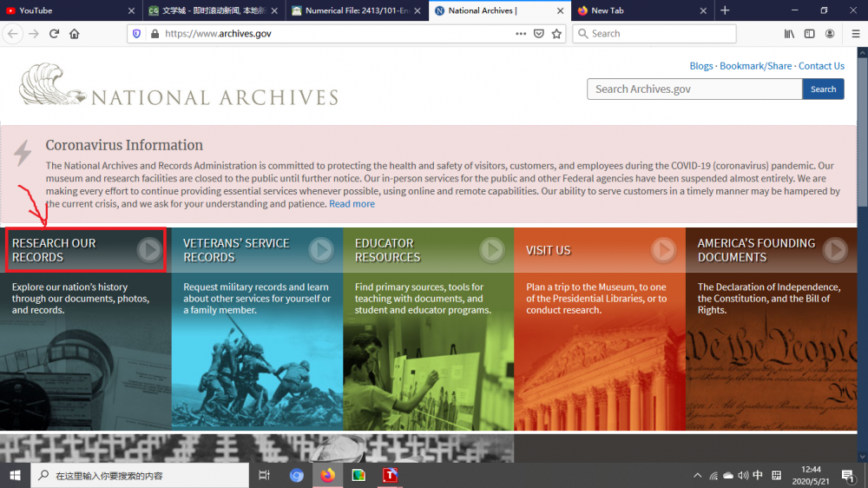
Task: Switch to the YouTube tab
Action: (x=61, y=10)
